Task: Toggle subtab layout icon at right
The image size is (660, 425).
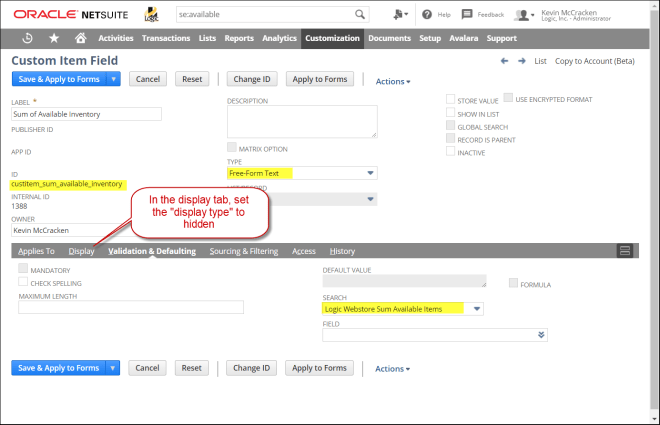Action: click(x=625, y=250)
